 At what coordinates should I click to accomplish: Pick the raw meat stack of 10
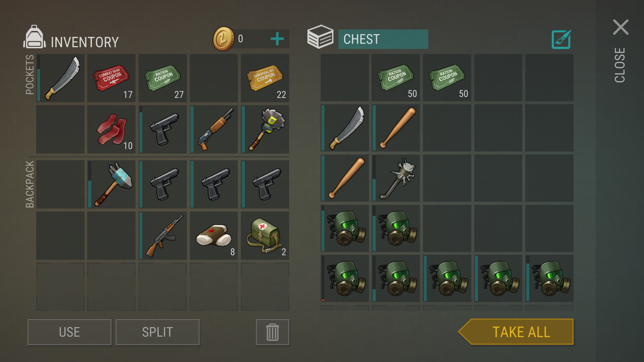click(111, 129)
